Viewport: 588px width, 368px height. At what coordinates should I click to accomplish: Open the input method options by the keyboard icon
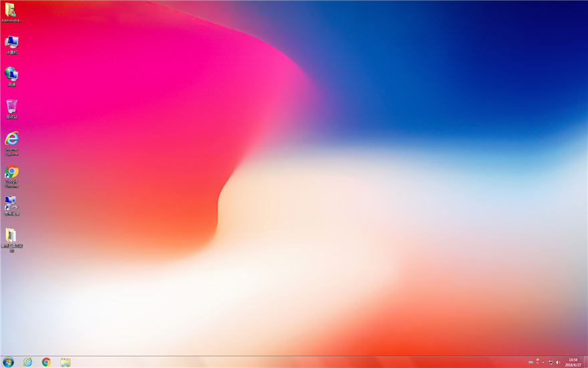point(537,361)
